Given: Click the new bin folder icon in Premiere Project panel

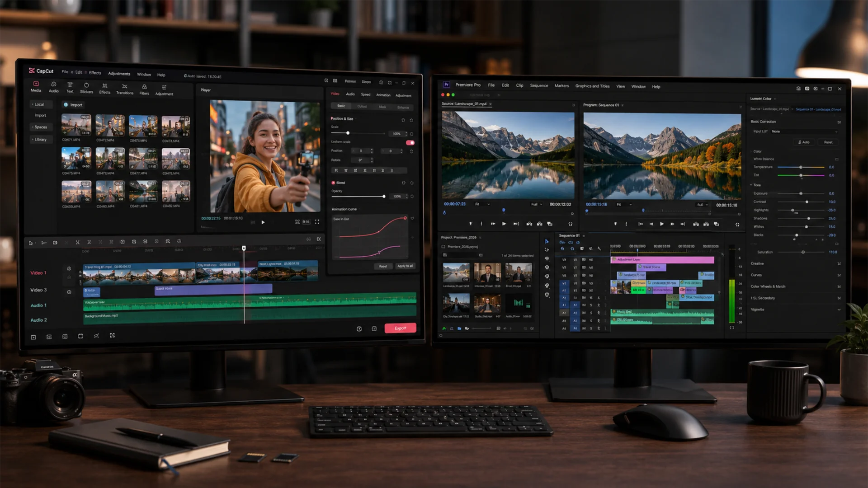Looking at the screenshot, I should [x=459, y=328].
